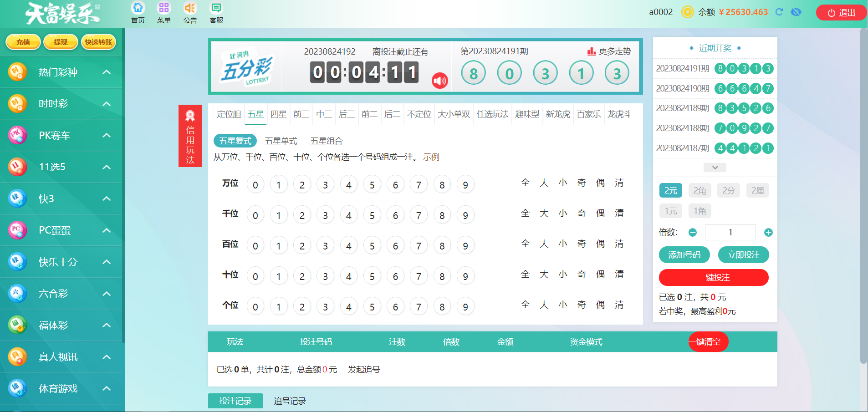Select number 5 in the 万位 row
The image size is (868, 412).
pyautogui.click(x=372, y=185)
